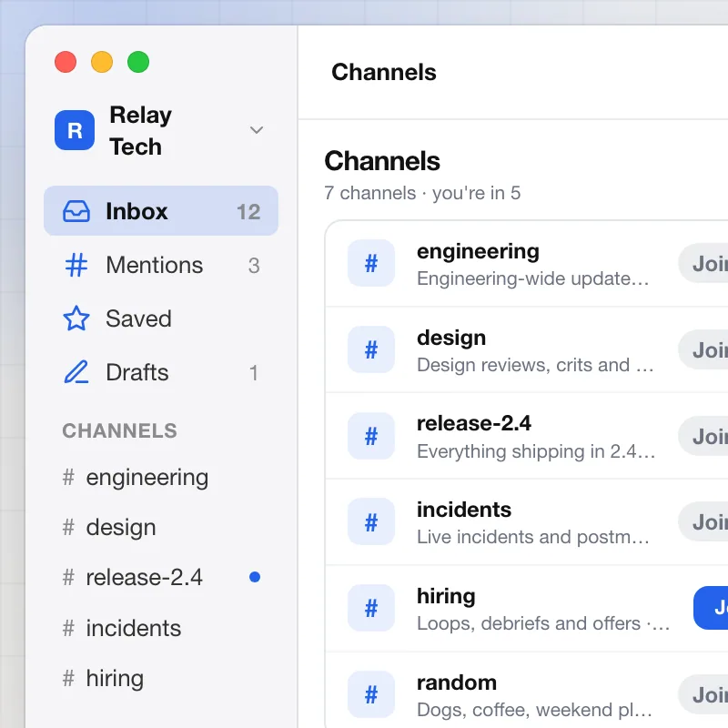Image resolution: width=728 pixels, height=728 pixels.
Task: Click the blue R workspace logo
Action: click(75, 130)
